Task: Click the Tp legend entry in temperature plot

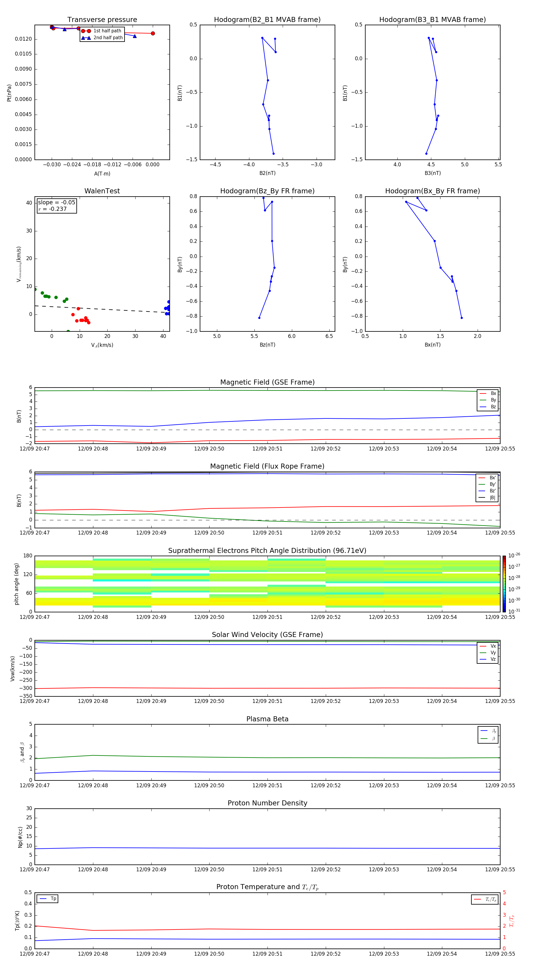Action: click(x=48, y=899)
